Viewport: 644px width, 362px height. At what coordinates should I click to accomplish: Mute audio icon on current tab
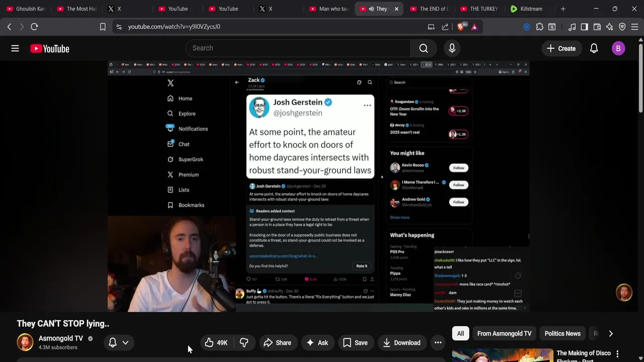coord(371,9)
